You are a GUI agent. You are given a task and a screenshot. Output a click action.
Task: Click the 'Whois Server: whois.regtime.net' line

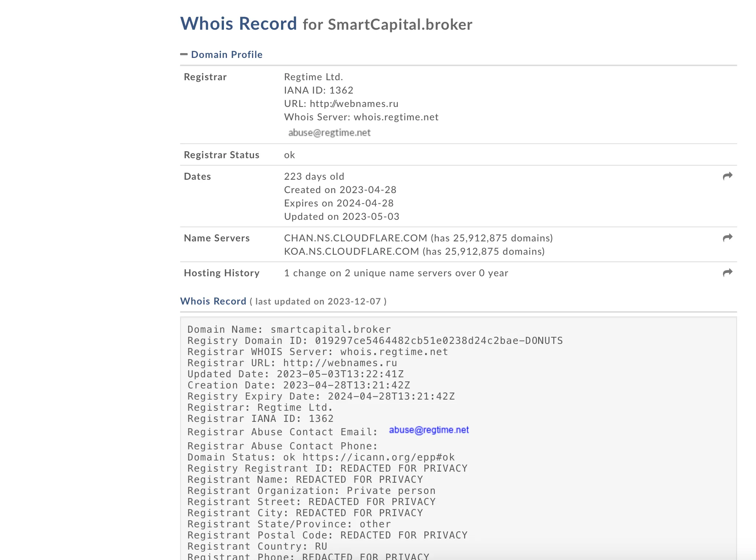click(x=361, y=117)
